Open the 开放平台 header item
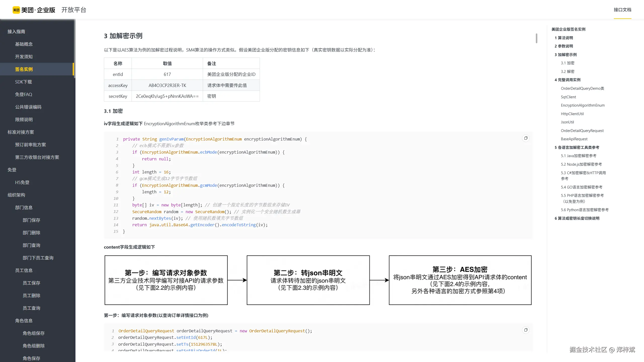 coord(74,10)
